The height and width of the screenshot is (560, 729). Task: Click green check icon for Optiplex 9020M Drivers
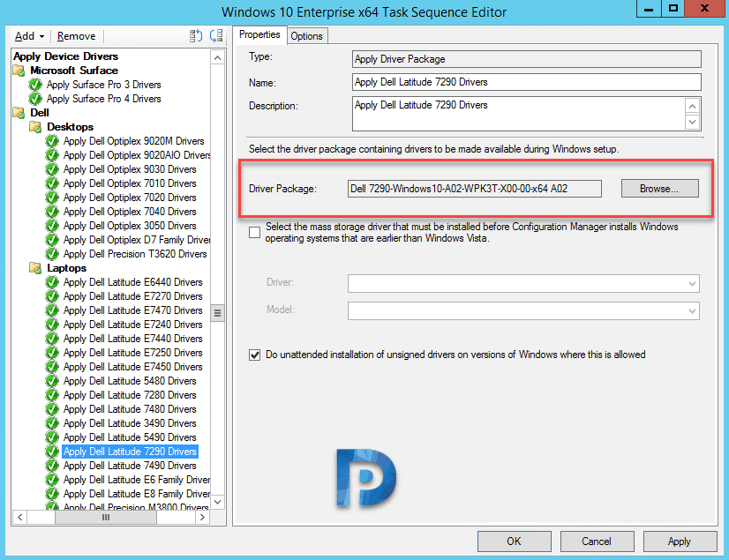click(52, 141)
